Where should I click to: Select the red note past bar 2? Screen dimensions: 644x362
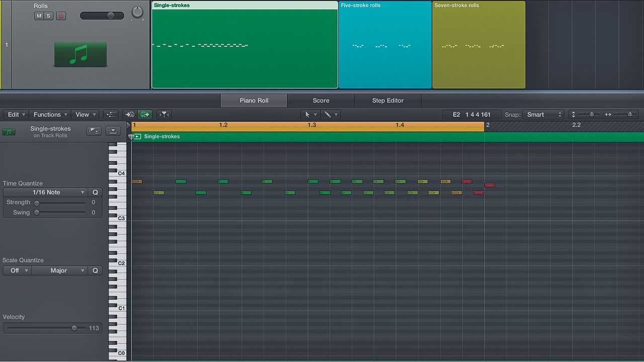point(490,186)
